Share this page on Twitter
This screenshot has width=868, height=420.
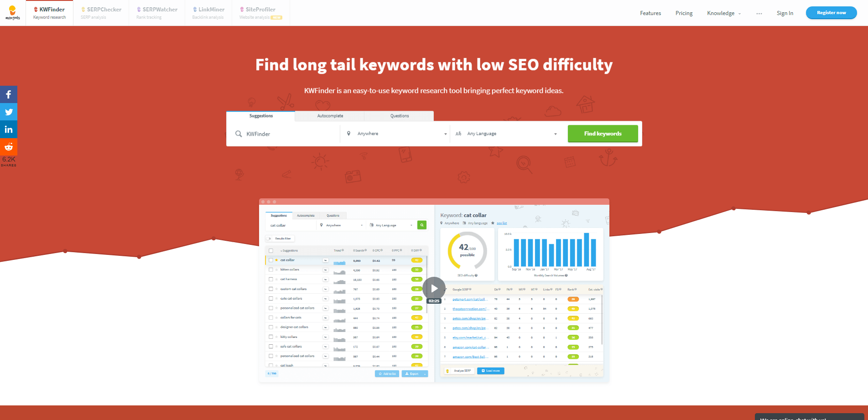(x=9, y=112)
